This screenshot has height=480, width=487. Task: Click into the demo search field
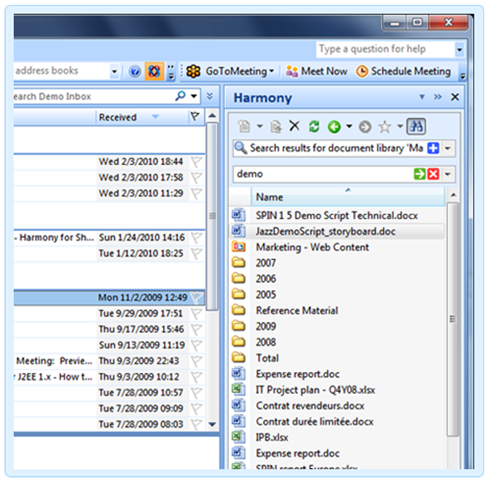tap(323, 174)
